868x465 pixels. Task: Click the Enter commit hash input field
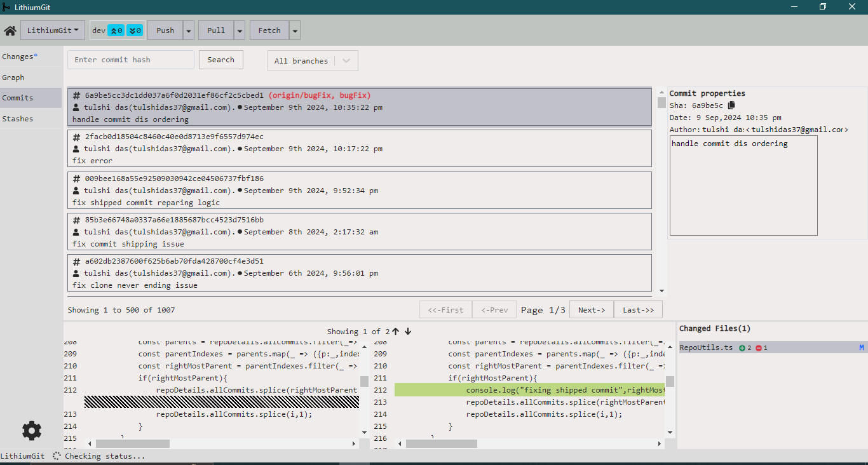click(130, 60)
